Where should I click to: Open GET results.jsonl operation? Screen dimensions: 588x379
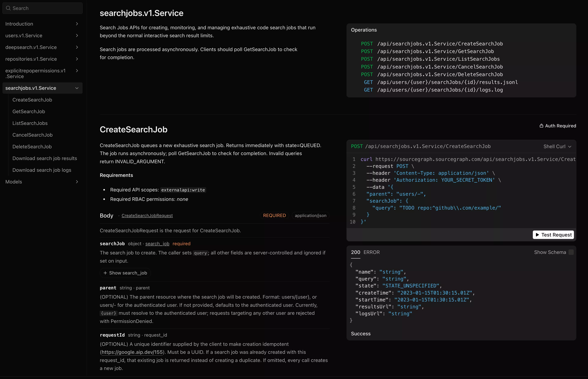pos(441,82)
